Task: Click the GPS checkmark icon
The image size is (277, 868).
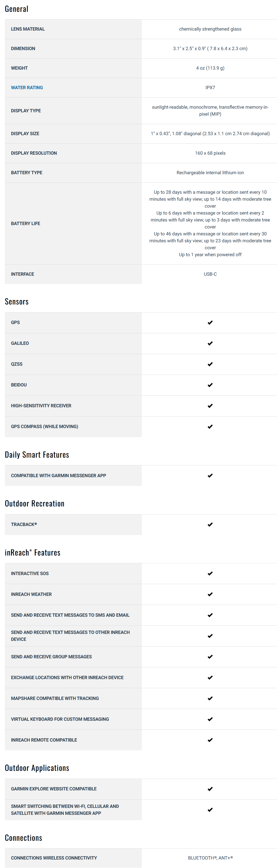Action: [x=210, y=322]
